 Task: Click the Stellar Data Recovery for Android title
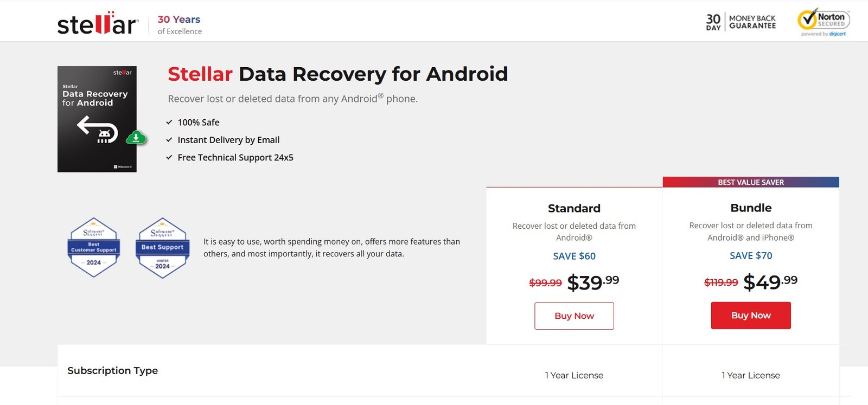click(x=337, y=74)
